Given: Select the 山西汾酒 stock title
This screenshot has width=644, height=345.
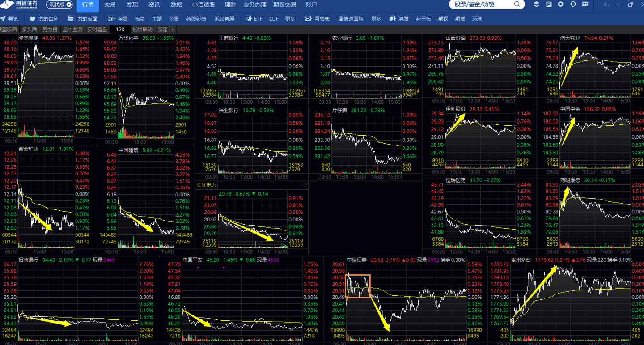Looking at the screenshot, I should pos(456,38).
